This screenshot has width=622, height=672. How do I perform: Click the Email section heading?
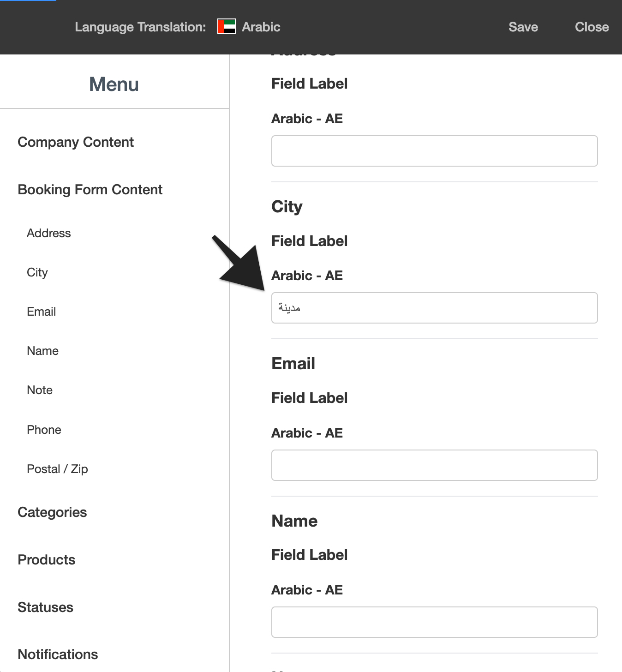(x=293, y=364)
